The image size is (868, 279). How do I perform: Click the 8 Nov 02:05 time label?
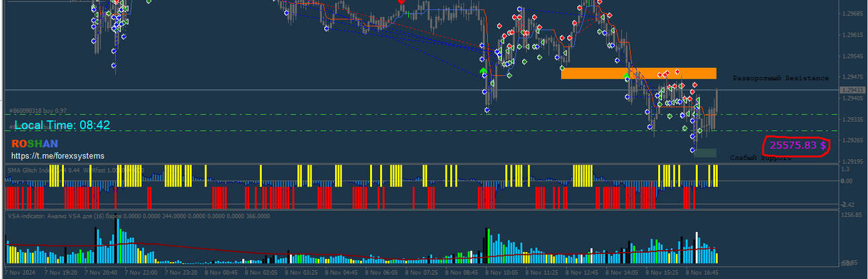261,274
